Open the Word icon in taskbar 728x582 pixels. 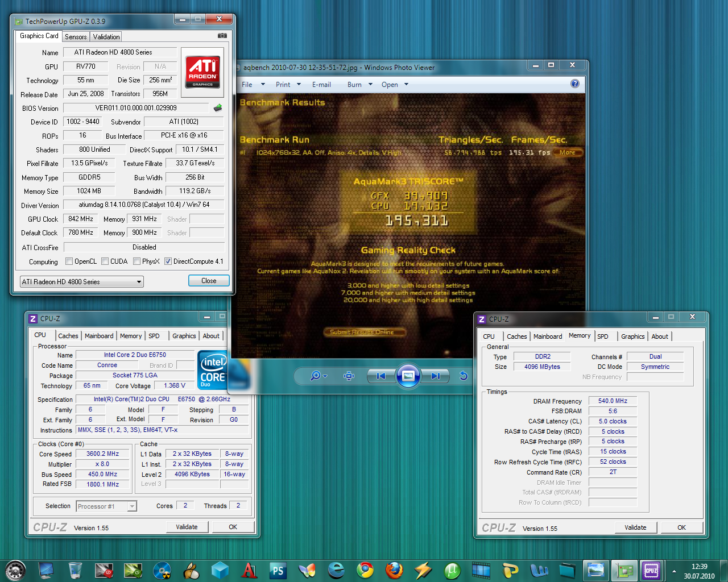[539, 570]
